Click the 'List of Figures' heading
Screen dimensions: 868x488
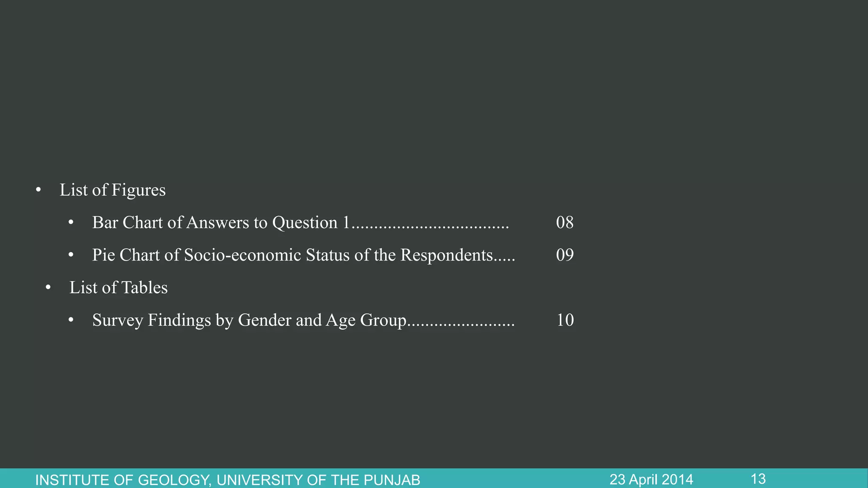[112, 190]
